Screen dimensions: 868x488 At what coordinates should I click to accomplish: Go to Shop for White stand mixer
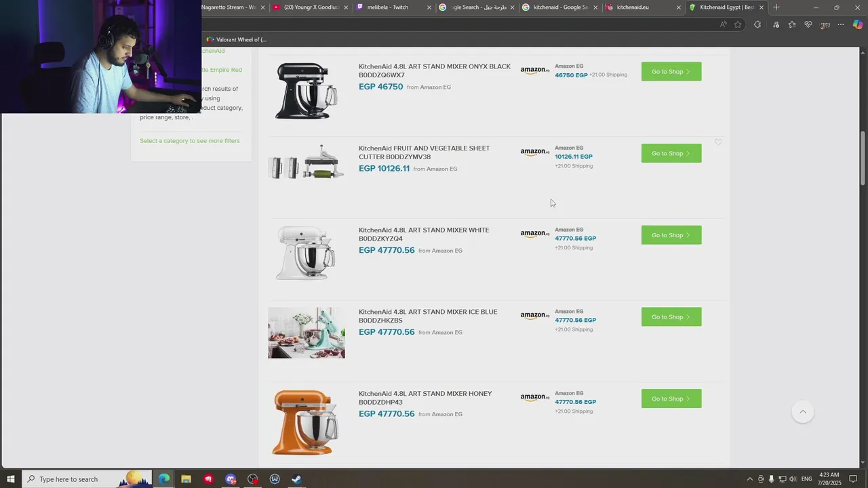(x=671, y=235)
